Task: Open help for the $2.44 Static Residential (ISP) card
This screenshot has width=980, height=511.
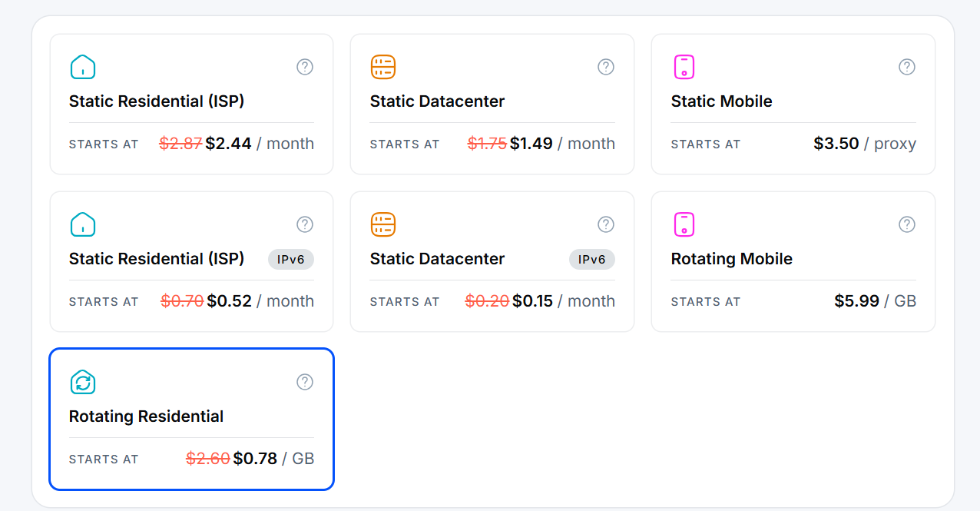Action: 305,67
